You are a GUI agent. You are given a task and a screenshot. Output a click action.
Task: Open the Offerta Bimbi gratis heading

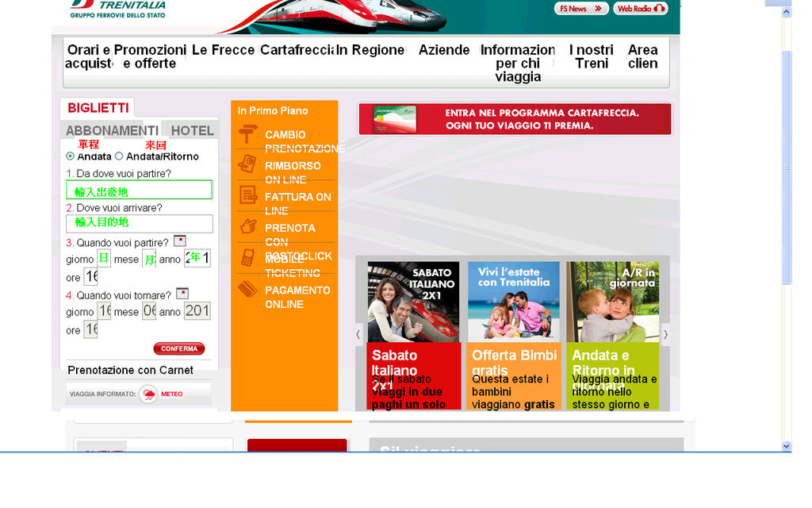(x=514, y=362)
